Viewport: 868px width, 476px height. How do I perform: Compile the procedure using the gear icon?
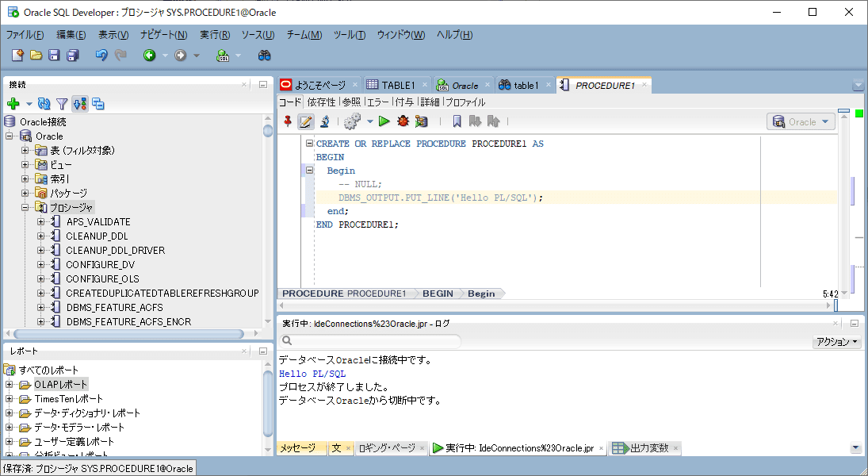(350, 121)
